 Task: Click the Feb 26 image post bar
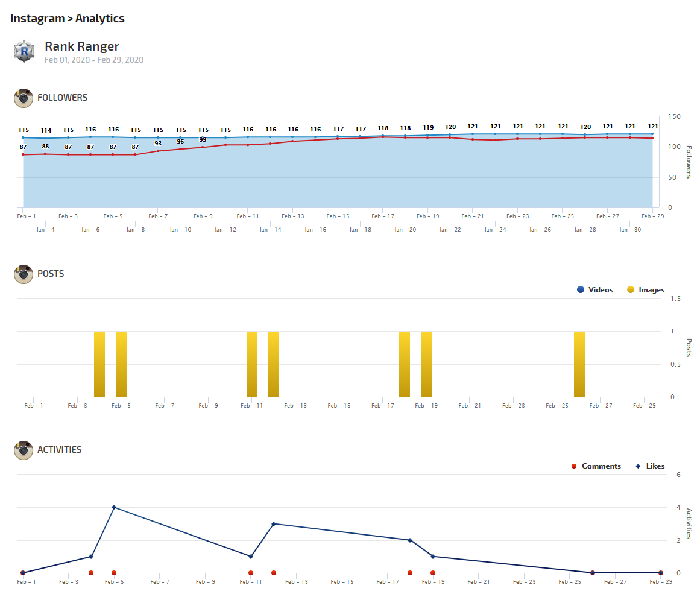(x=579, y=364)
